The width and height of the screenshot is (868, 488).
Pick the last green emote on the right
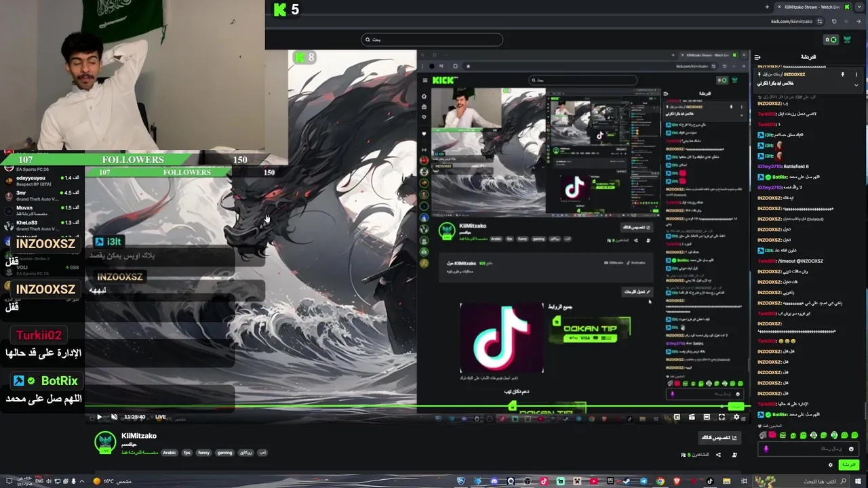click(854, 435)
